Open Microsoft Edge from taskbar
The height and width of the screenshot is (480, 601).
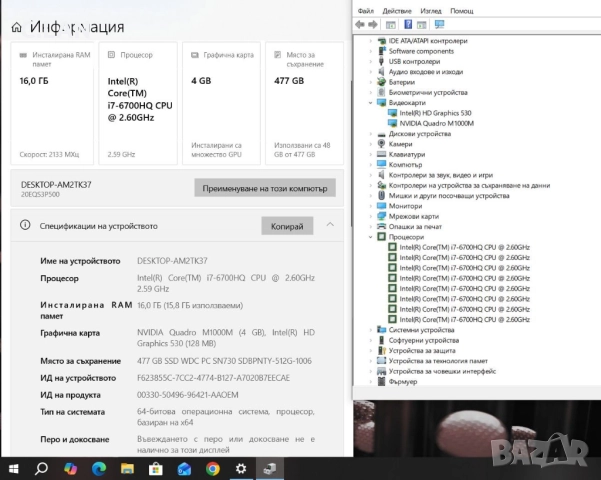pos(99,468)
